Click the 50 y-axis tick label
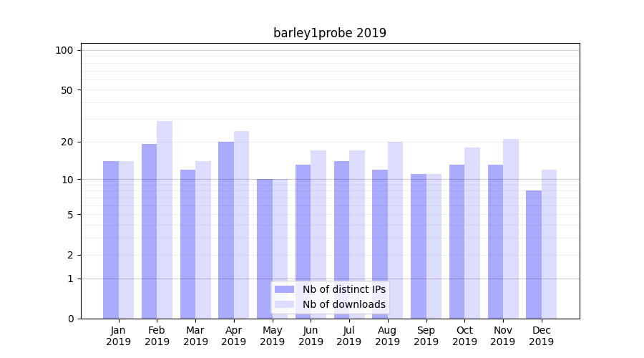 click(x=67, y=90)
